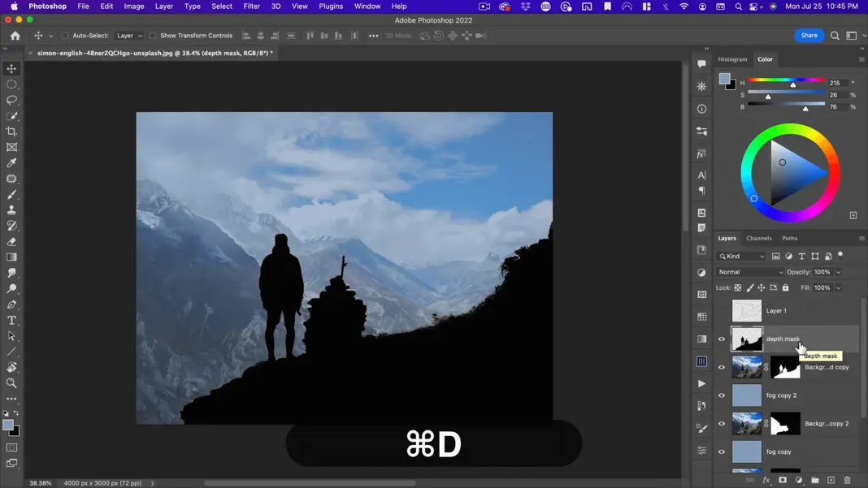Screen dimensions: 868x488
Task: Open the Image menu
Action: [133, 6]
